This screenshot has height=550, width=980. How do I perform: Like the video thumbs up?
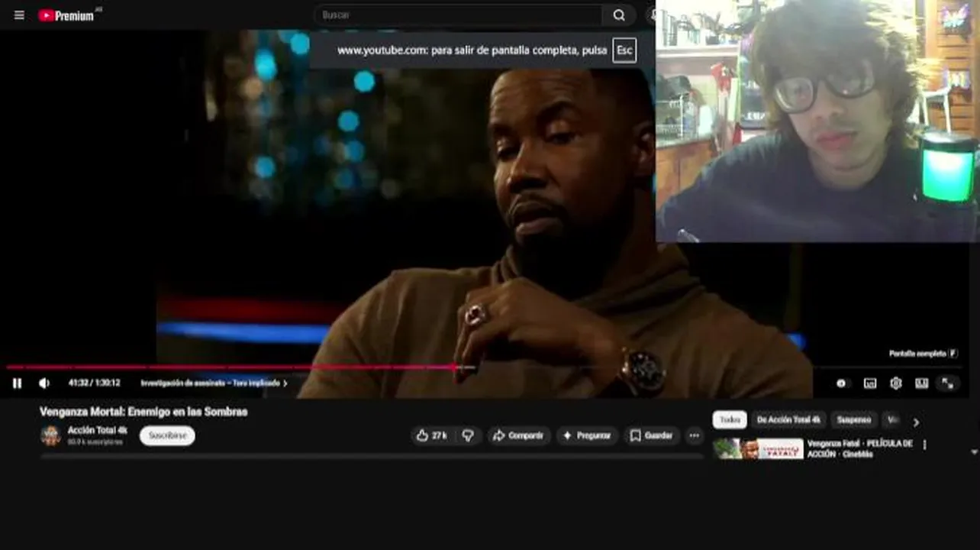pyautogui.click(x=431, y=435)
